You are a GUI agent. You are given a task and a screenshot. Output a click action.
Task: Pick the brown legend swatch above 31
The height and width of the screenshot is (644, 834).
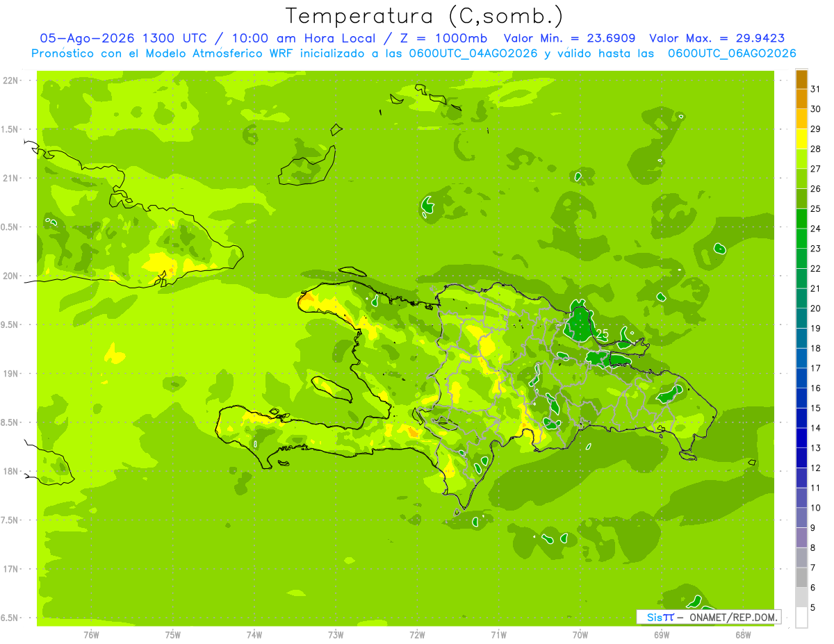point(801,80)
